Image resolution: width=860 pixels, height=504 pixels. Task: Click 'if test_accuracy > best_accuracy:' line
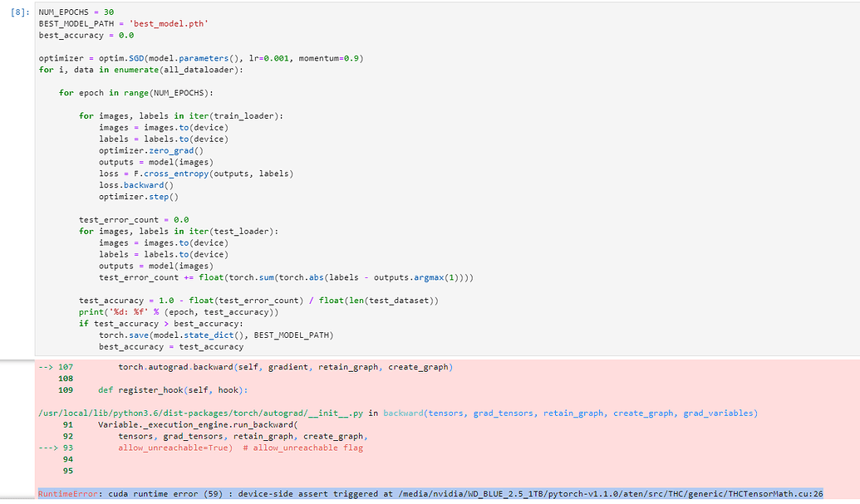coord(160,323)
